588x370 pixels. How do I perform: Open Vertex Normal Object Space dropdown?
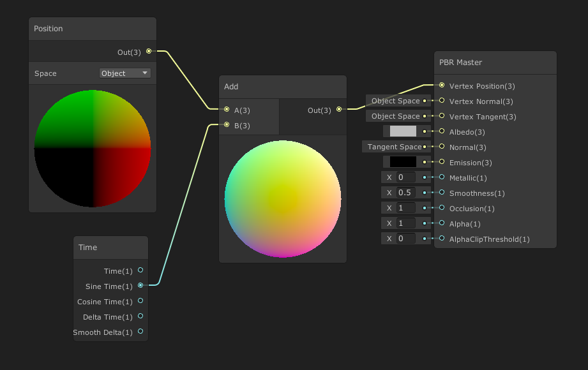point(395,101)
